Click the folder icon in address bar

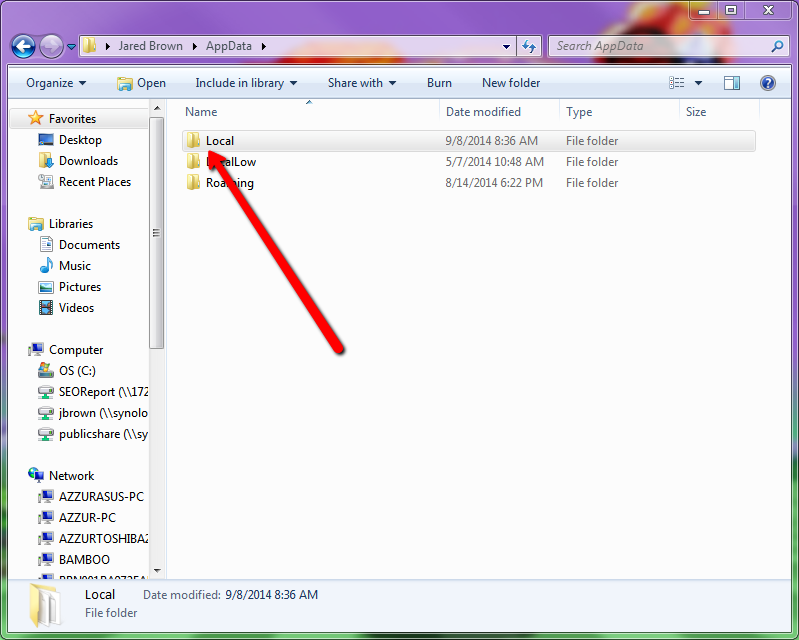coord(90,46)
